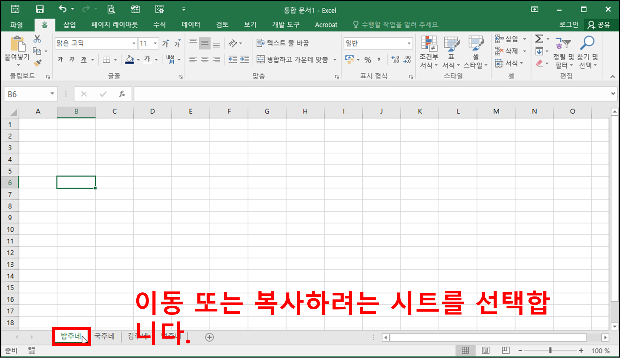620x364 pixels.
Task: Open the Insert (삽입) ribbon tab
Action: pyautogui.click(x=69, y=24)
